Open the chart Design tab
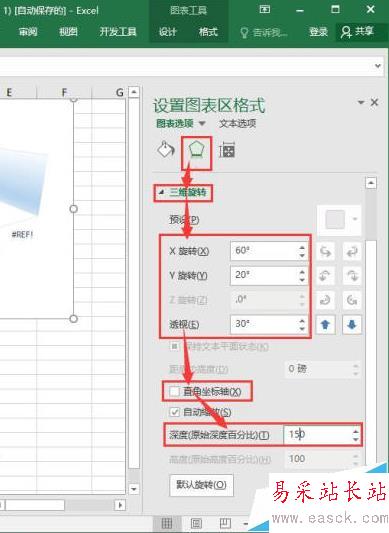The height and width of the screenshot is (533, 389). point(168,32)
